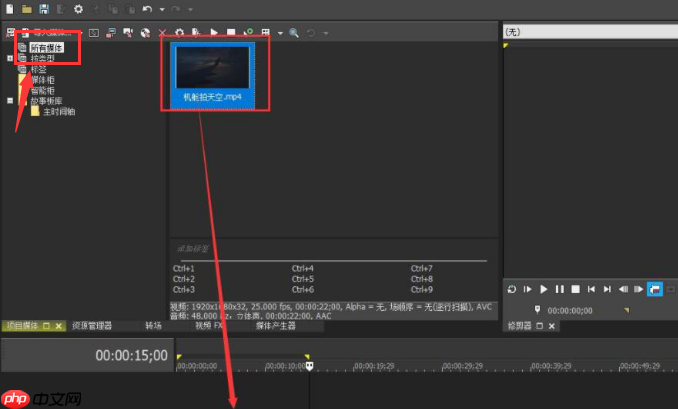
Task: Click the loop region end yellow marker
Action: click(307, 357)
